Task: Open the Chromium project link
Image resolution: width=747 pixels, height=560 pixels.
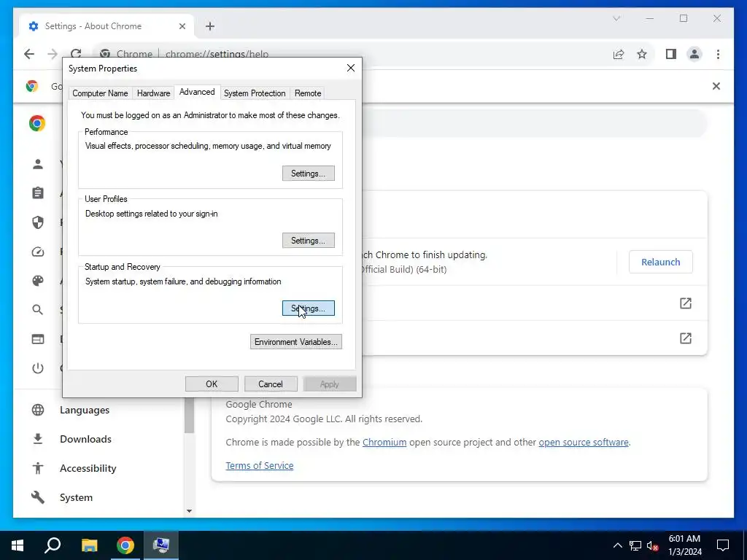Action: point(384,442)
